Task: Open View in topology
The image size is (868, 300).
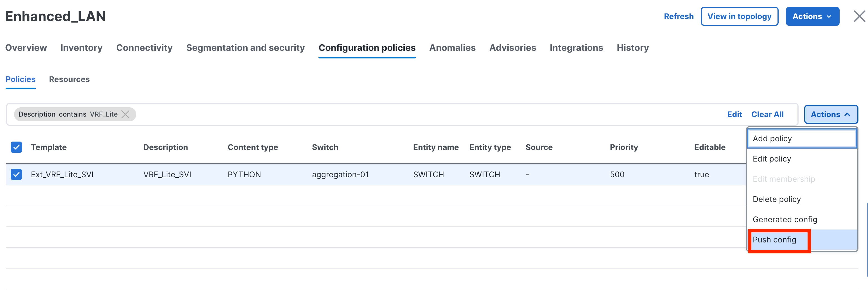Action: coord(740,16)
